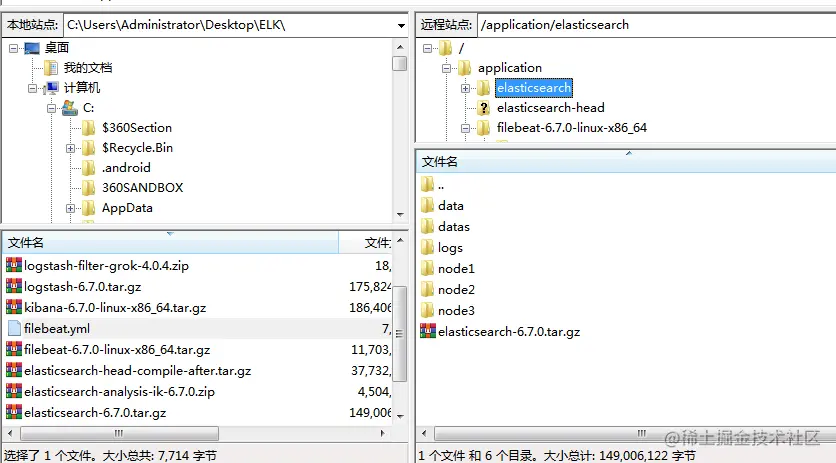
Task: Click the archive icon of filebeat-6.7.0-linux-x86_64.tar.gz
Action: tap(14, 349)
